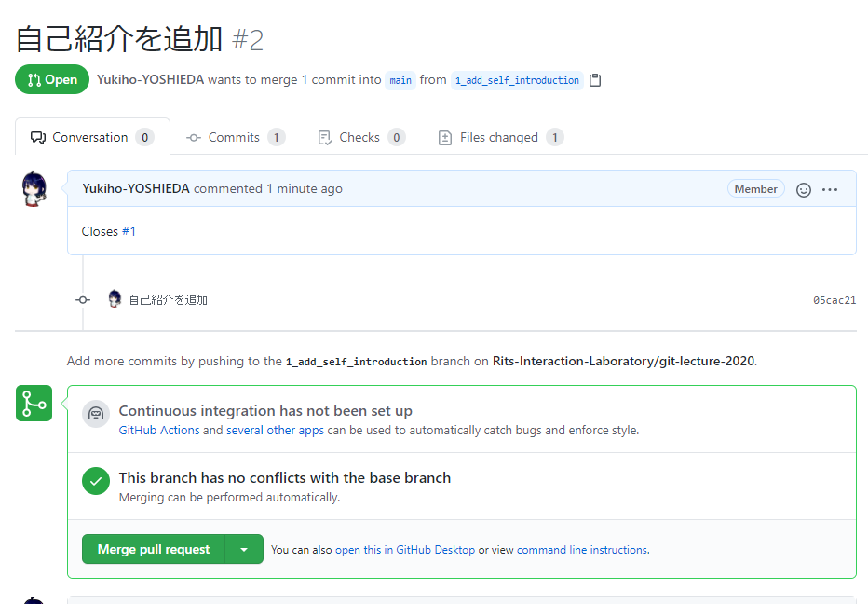Click 'Continuous integration has not been set up' heading
Image resolution: width=868 pixels, height=604 pixels.
pos(265,411)
